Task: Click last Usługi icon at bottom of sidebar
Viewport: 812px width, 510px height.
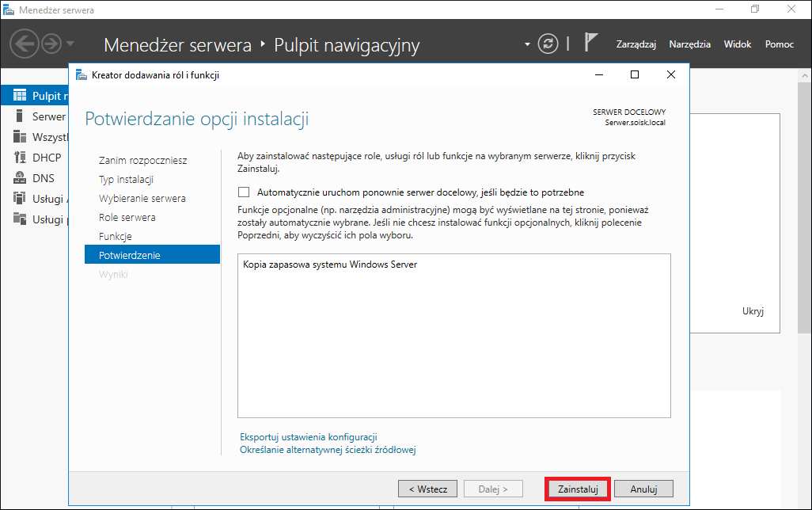Action: pos(20,219)
